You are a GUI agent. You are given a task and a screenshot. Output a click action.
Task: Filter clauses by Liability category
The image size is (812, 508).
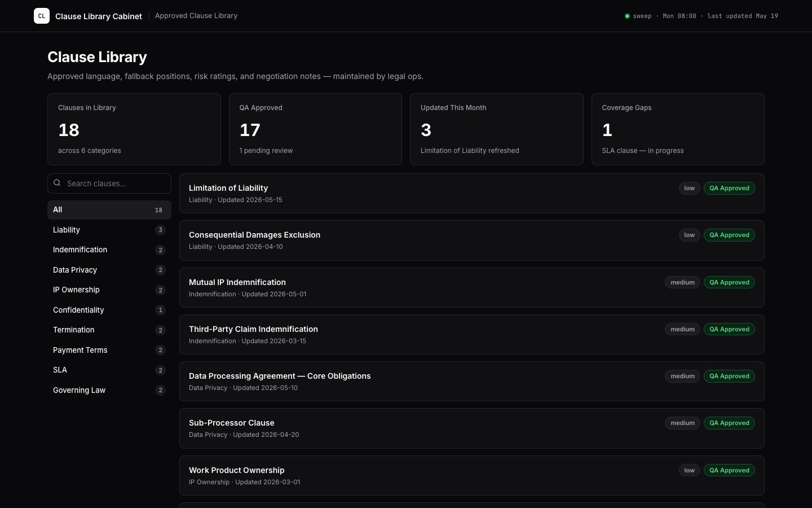[x=109, y=230]
